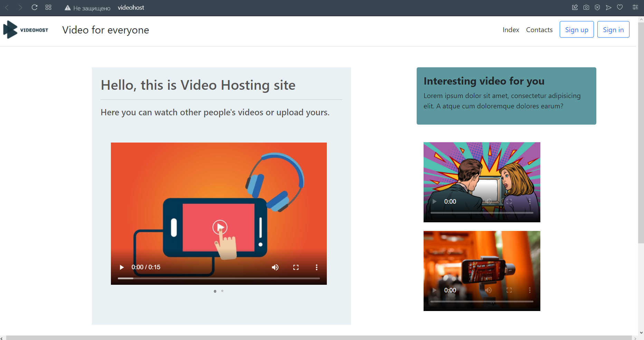Click the edit/share page icon in the toolbar
Viewport: 644px width, 340px height.
[x=575, y=7]
